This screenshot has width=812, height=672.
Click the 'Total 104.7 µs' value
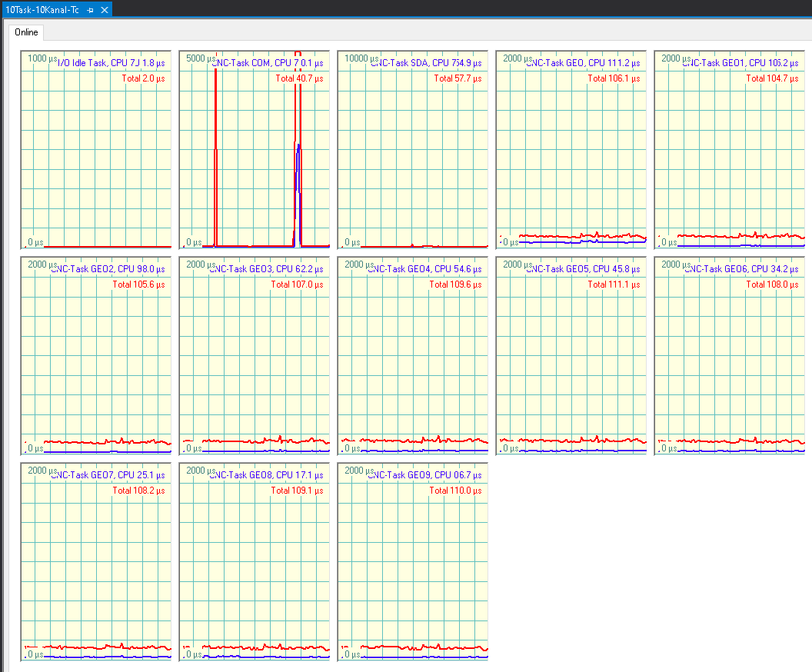[772, 78]
